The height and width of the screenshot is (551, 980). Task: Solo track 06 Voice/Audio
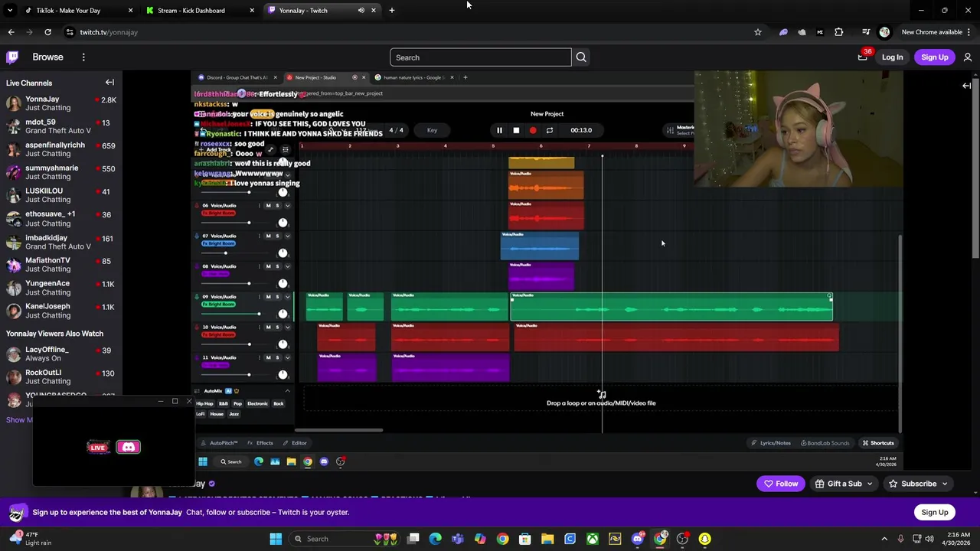(277, 205)
